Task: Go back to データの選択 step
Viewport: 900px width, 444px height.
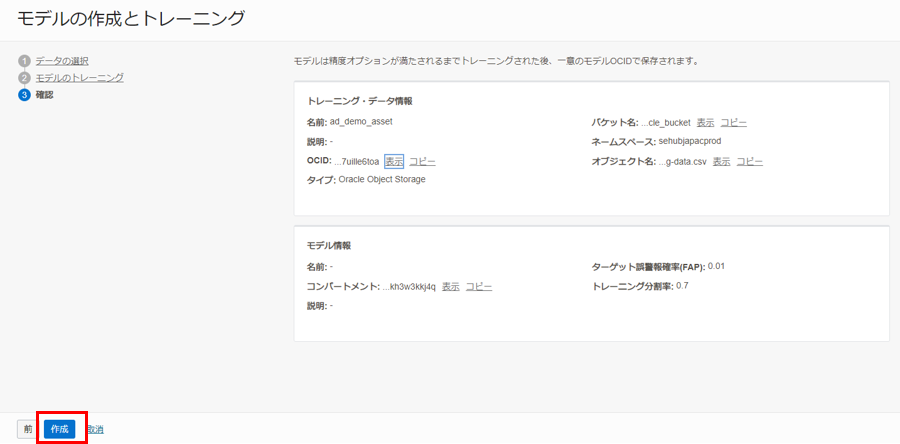Action: (x=62, y=61)
